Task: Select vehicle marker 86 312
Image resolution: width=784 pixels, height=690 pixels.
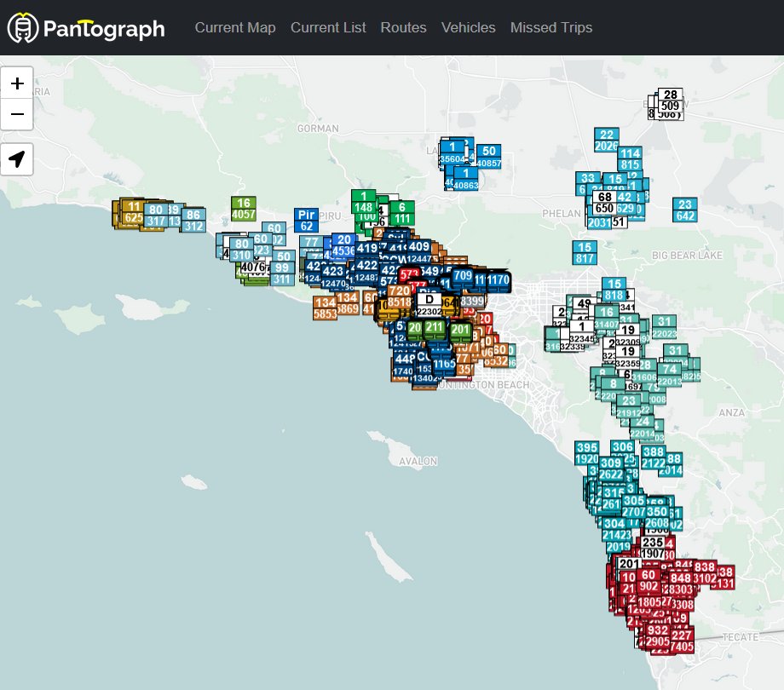Action: pos(193,221)
